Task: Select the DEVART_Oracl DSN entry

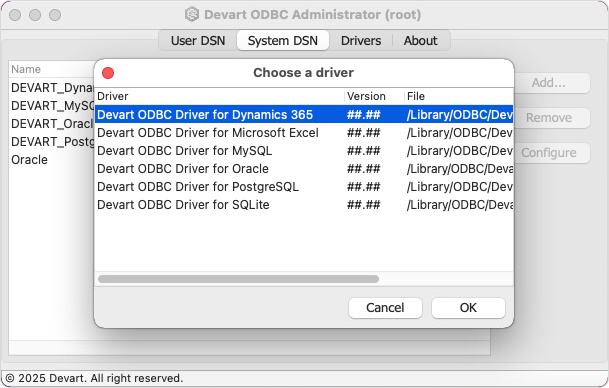Action: tap(52, 124)
